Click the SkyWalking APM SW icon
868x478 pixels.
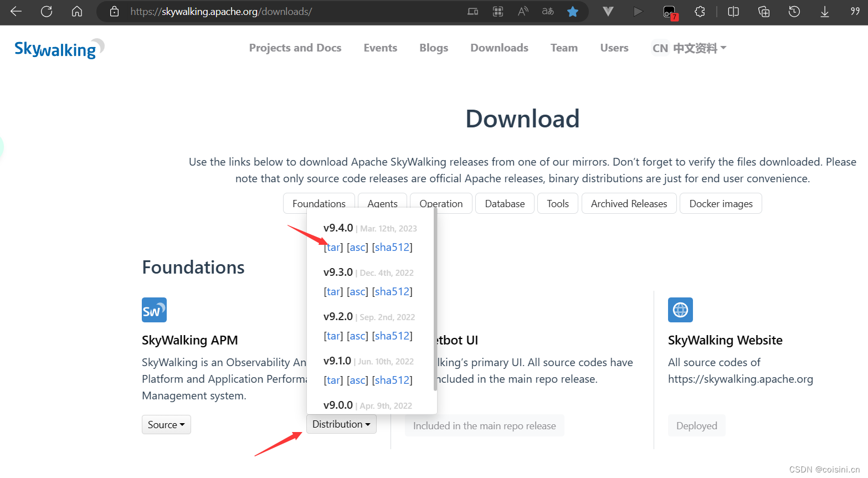coord(154,310)
